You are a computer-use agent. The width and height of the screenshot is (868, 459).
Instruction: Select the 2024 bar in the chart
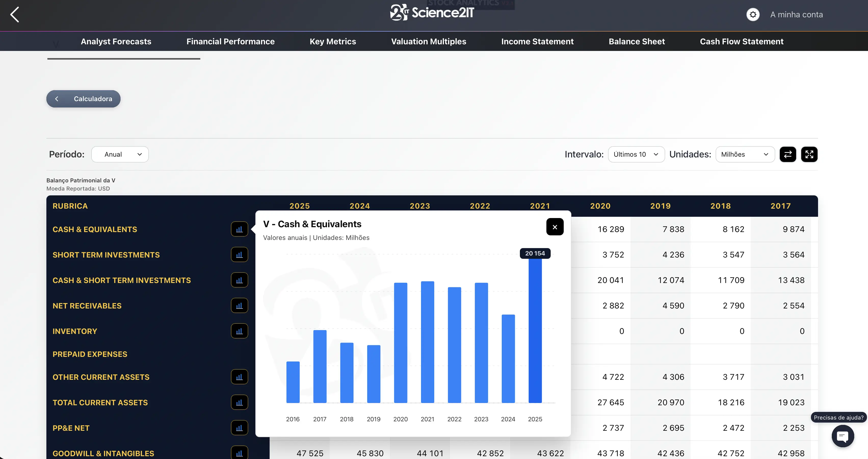tap(508, 359)
